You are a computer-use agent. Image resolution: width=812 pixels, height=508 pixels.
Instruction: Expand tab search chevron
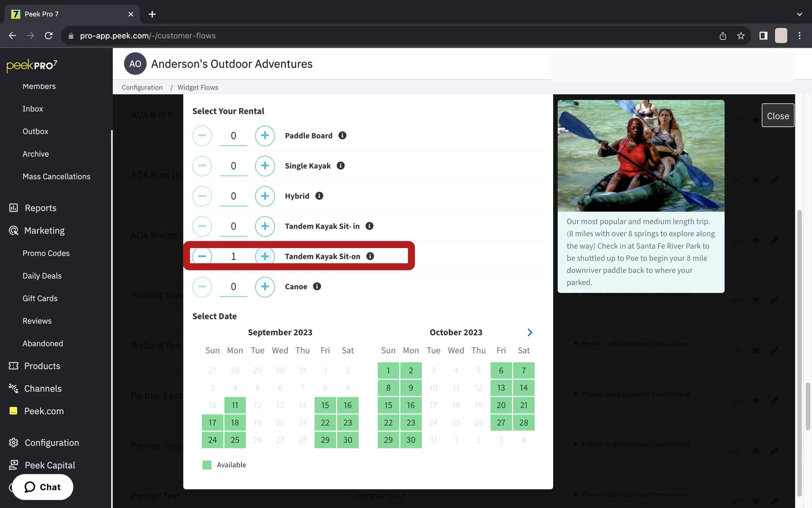point(799,14)
